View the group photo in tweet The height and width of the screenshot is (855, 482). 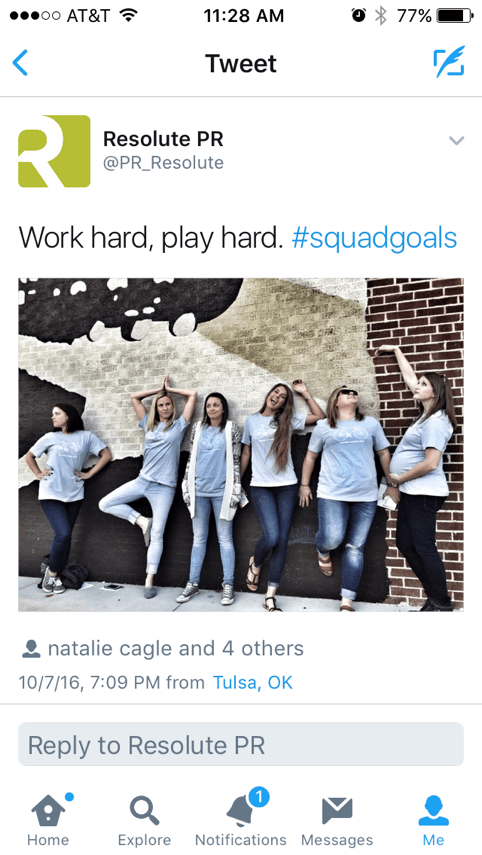[x=241, y=444]
